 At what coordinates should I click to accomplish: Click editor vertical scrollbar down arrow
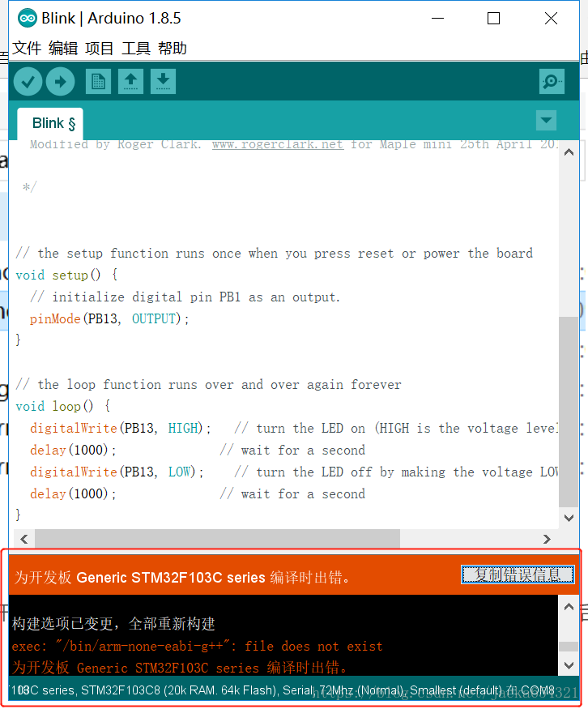tap(569, 518)
